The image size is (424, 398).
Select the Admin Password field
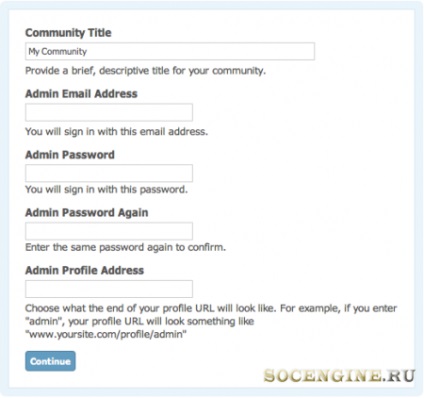pyautogui.click(x=109, y=173)
